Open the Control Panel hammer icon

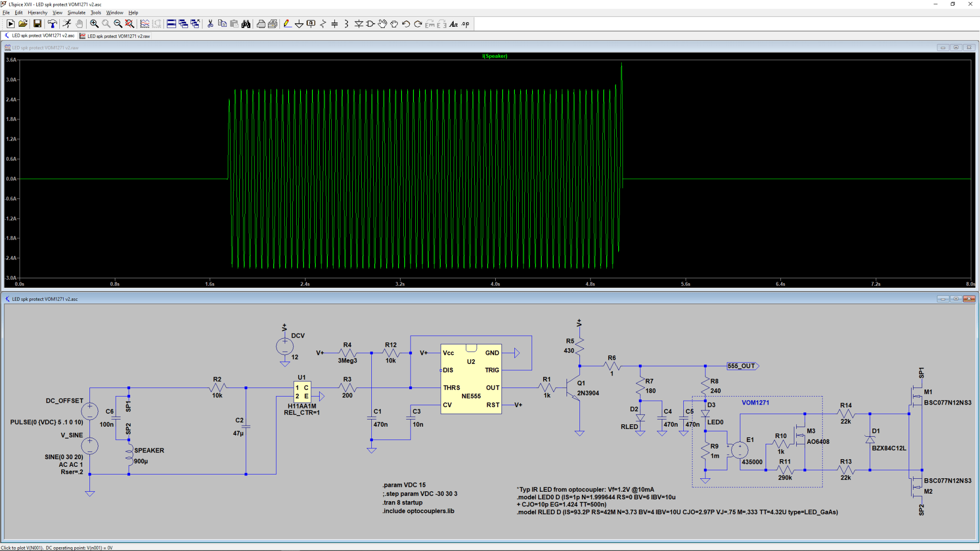(x=52, y=24)
